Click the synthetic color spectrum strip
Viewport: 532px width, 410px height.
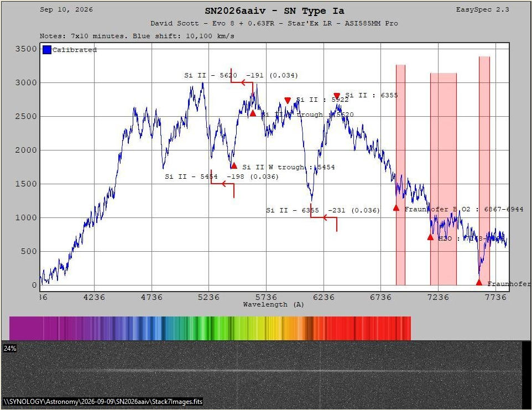tap(210, 328)
